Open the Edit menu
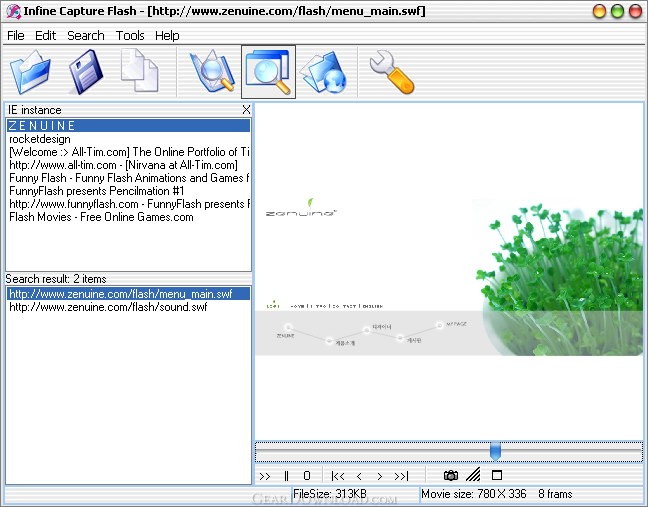648x507 pixels. (45, 36)
